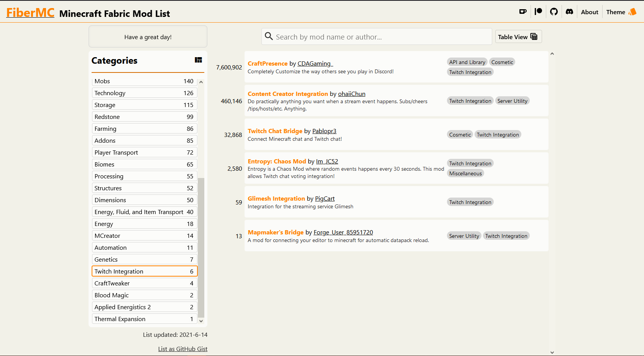Click Server Utility tag on Mapmaker's Bridge

464,236
